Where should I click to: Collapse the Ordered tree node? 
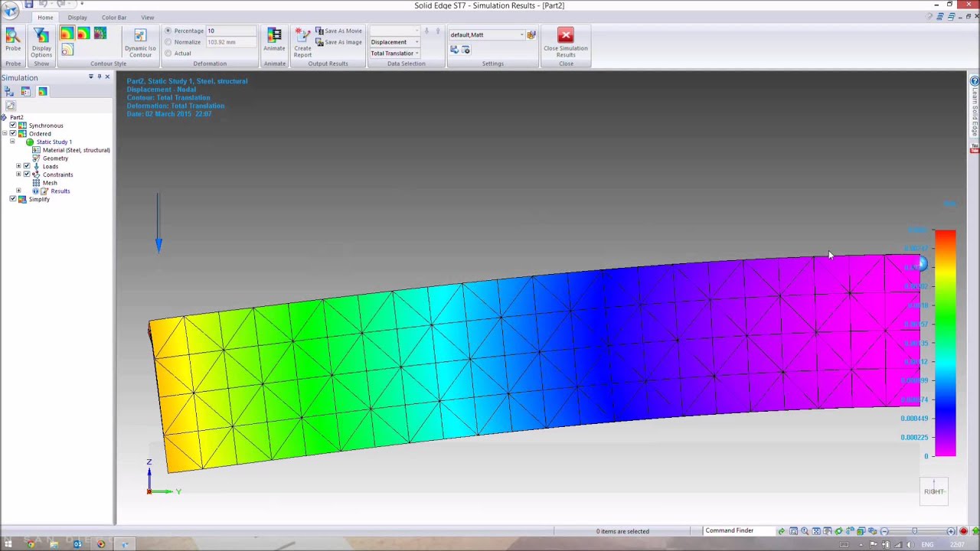(5, 134)
